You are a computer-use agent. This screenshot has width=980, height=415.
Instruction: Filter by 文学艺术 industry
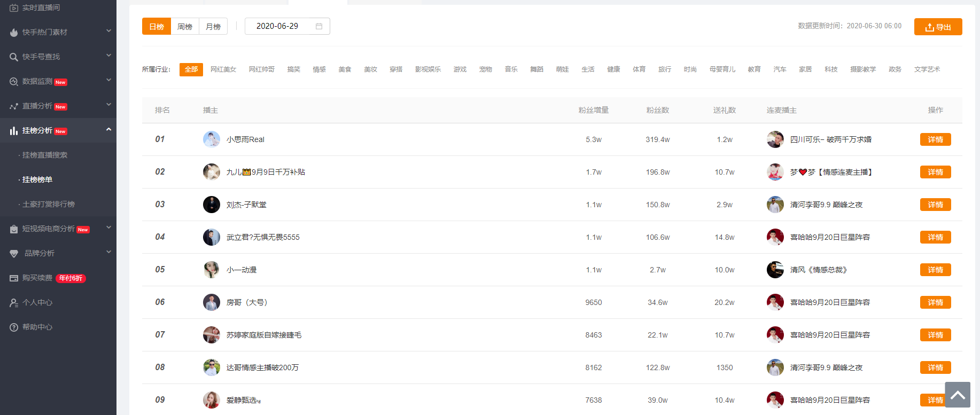coord(927,69)
